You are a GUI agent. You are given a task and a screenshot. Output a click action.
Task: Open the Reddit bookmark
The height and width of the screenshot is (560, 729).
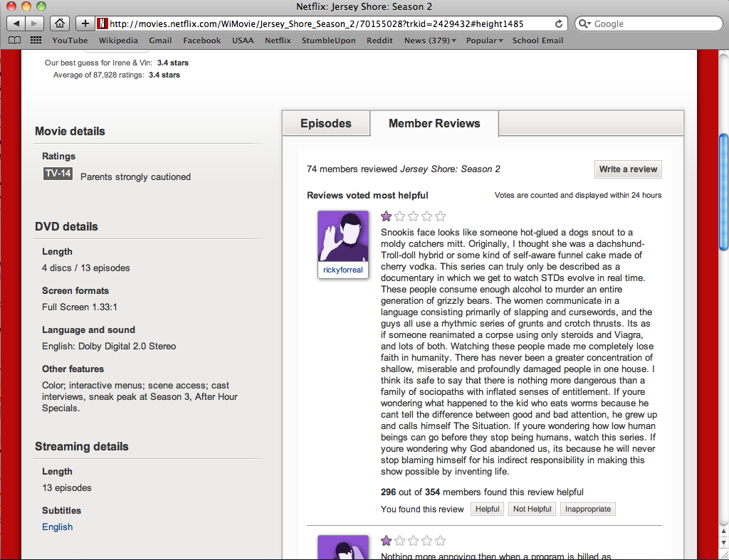point(379,41)
